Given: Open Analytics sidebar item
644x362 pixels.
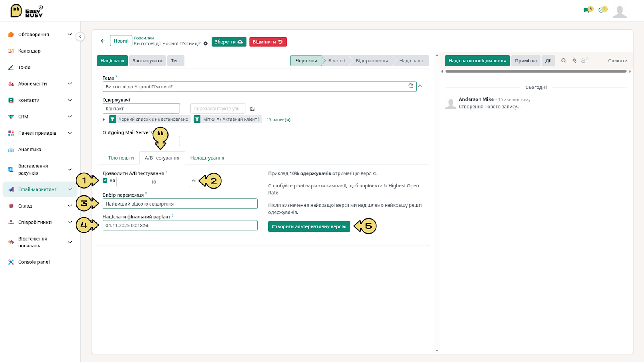Looking at the screenshot, I should point(29,150).
